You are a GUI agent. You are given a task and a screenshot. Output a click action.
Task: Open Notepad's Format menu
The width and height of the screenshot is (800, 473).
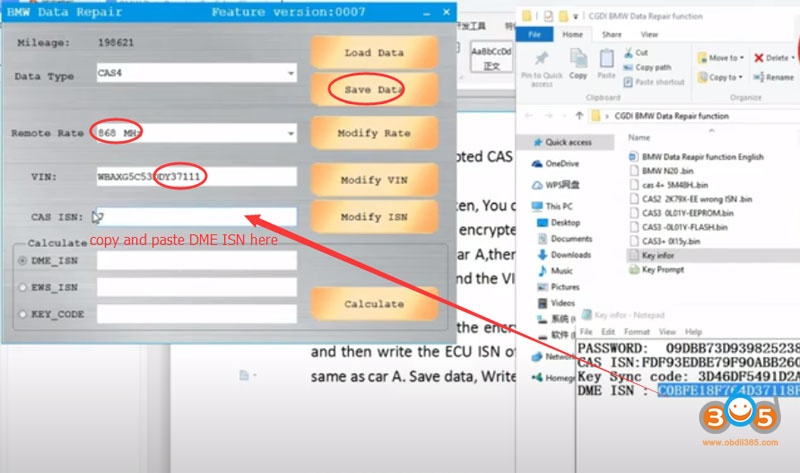pos(637,332)
